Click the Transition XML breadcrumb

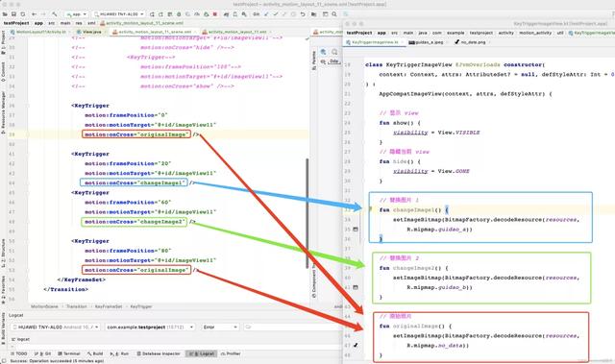point(77,306)
